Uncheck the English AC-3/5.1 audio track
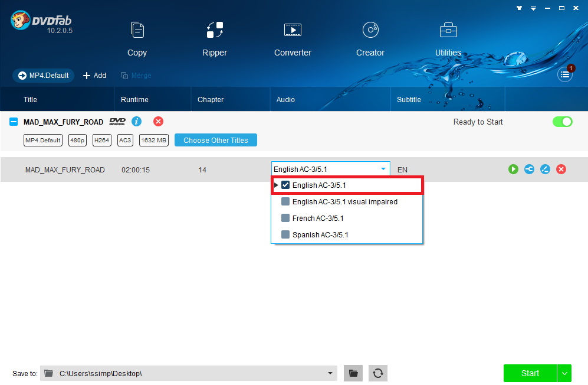This screenshot has width=588, height=385. click(285, 185)
